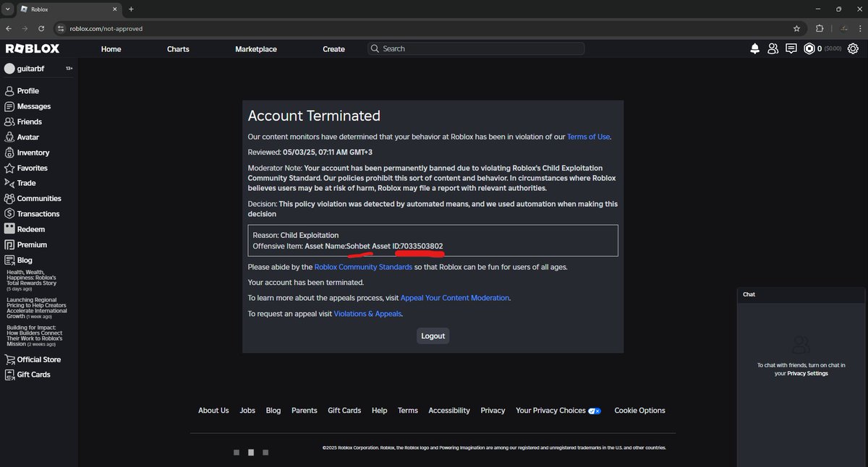868x467 pixels.
Task: Open the Blog footer link
Action: pyautogui.click(x=273, y=411)
